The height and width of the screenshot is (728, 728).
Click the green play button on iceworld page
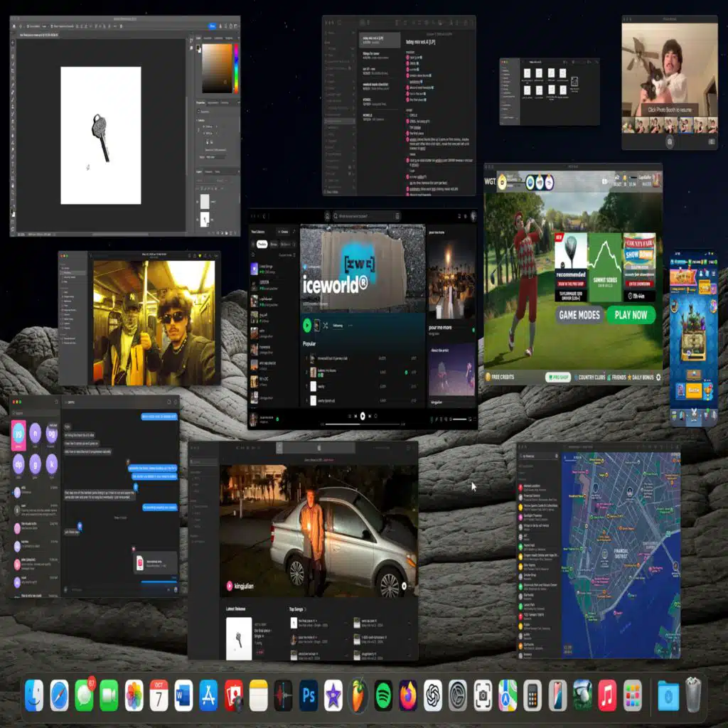307,325
